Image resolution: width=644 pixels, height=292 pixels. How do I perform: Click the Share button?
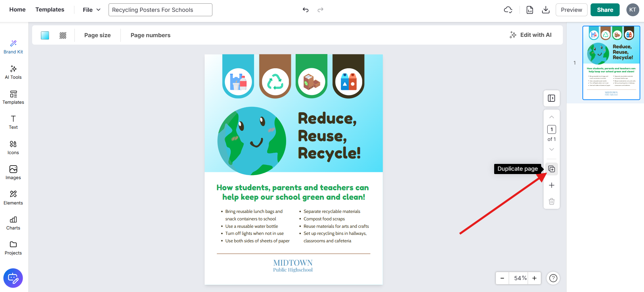click(x=605, y=10)
